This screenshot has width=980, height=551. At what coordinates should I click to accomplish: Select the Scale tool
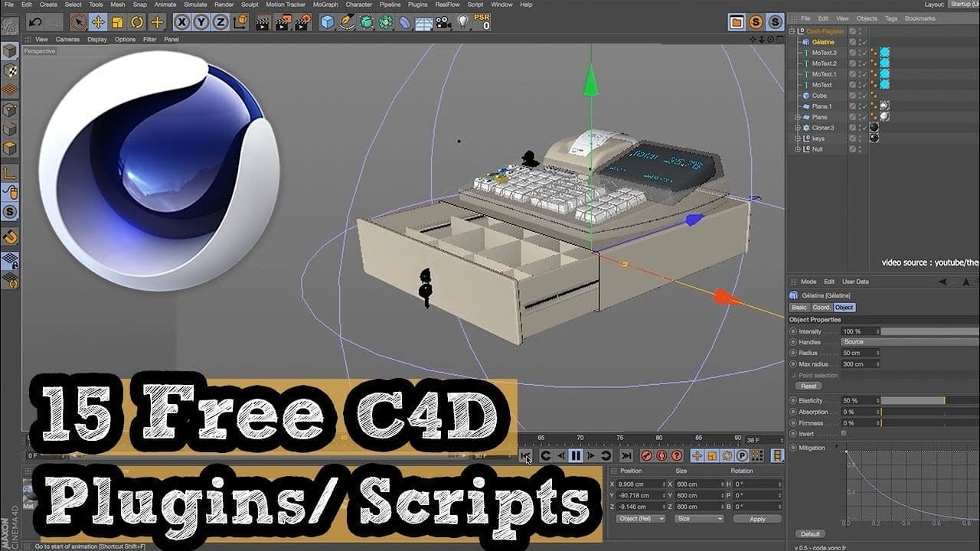click(x=116, y=23)
